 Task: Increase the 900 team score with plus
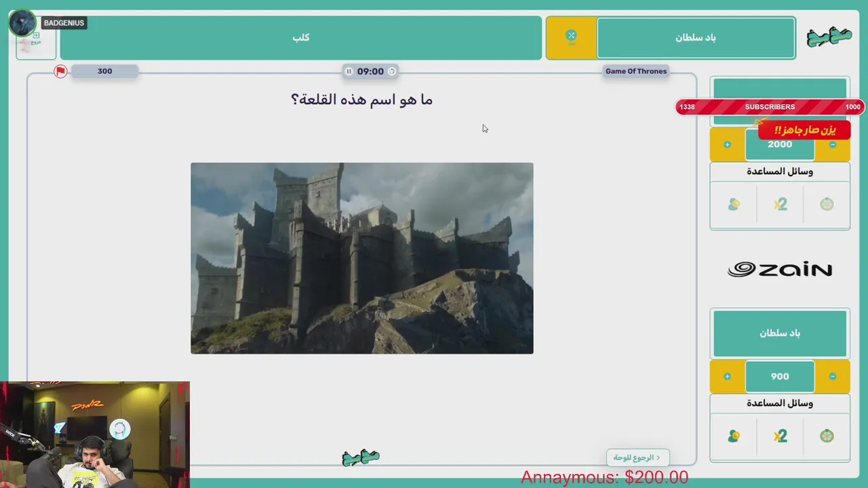(x=727, y=376)
